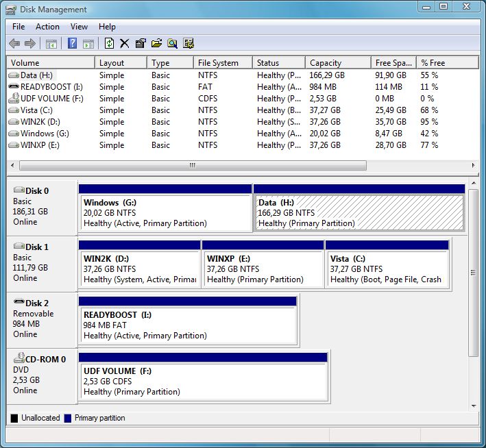Click the Delete (X) toolbar icon

pos(125,44)
